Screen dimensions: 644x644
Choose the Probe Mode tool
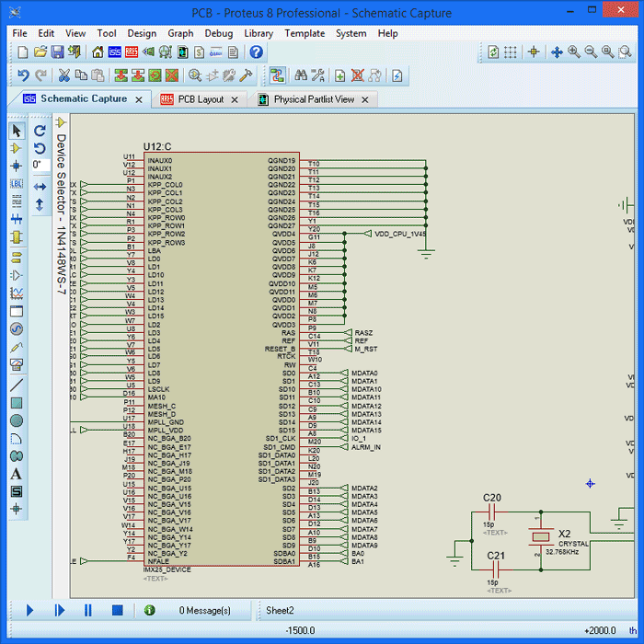point(17,347)
